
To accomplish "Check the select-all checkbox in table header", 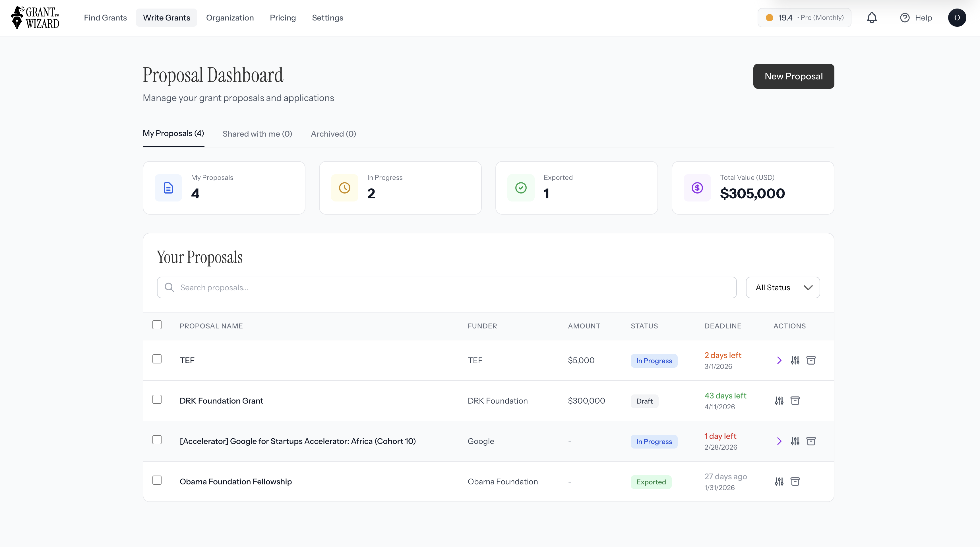I will click(157, 324).
